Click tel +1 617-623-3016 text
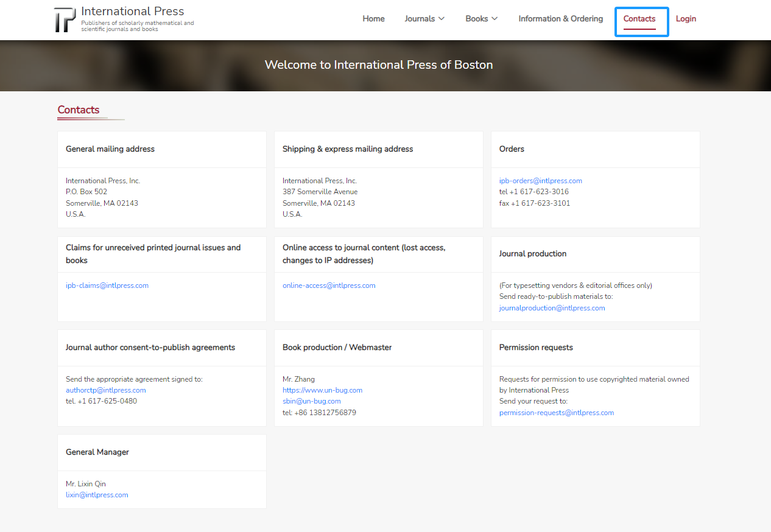Image resolution: width=771 pixels, height=532 pixels. tap(534, 192)
